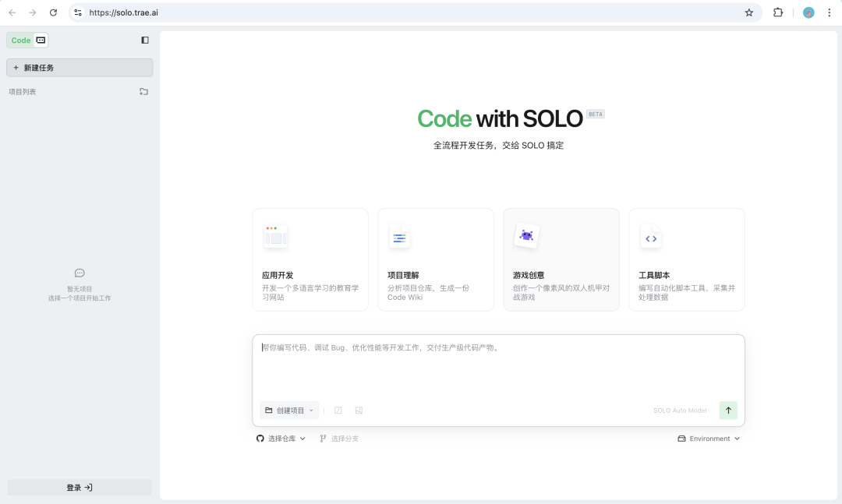
Task: Click the window app icon on 应用开发
Action: point(275,236)
